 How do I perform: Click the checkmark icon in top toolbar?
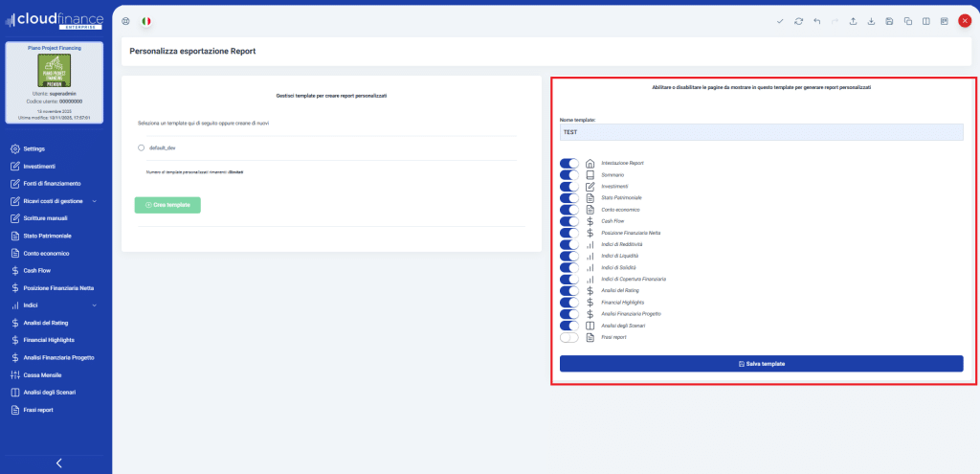click(780, 20)
